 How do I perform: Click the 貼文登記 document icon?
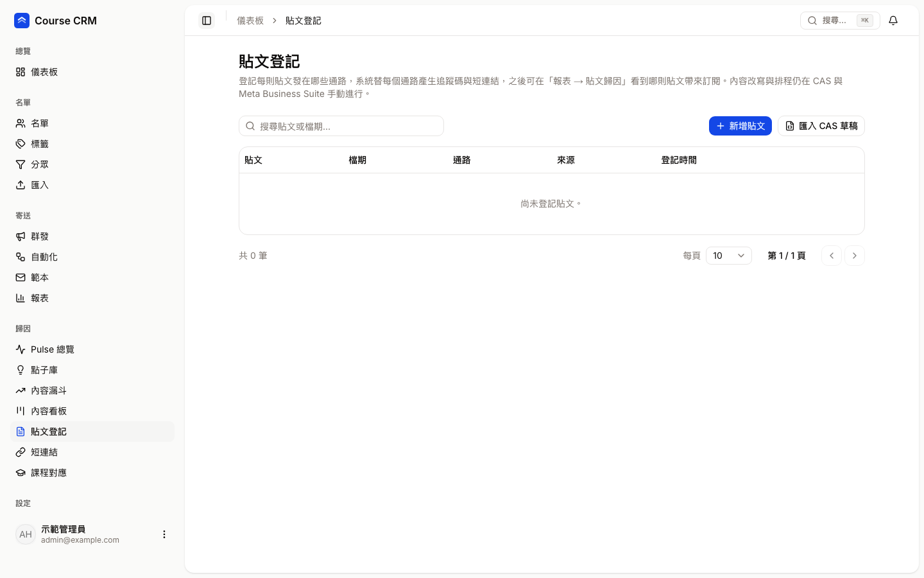coord(21,432)
